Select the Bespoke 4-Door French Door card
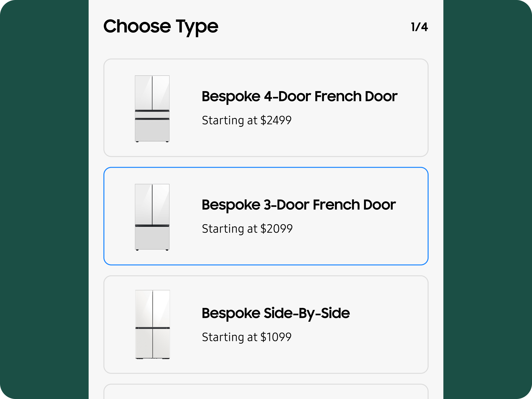The image size is (532, 399). click(266, 108)
